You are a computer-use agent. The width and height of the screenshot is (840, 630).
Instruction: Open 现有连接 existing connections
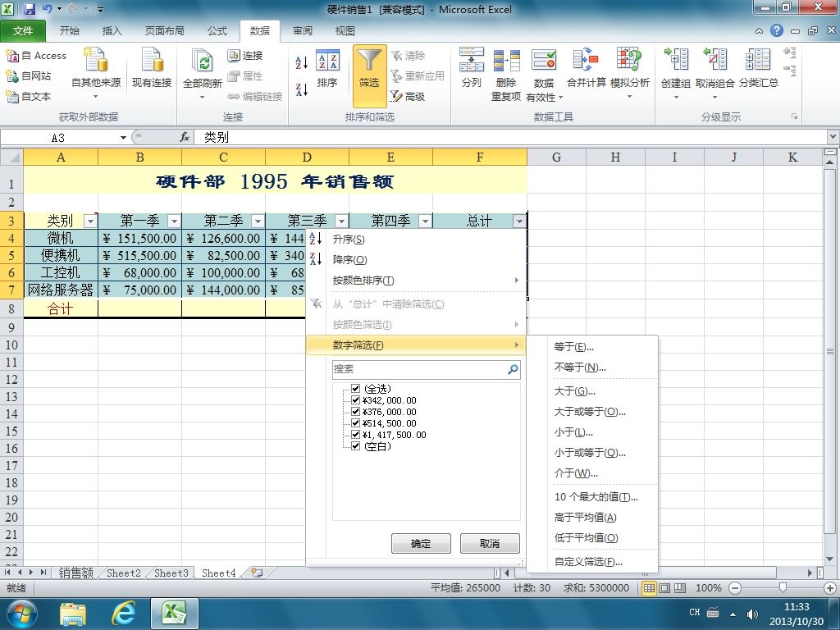[152, 67]
